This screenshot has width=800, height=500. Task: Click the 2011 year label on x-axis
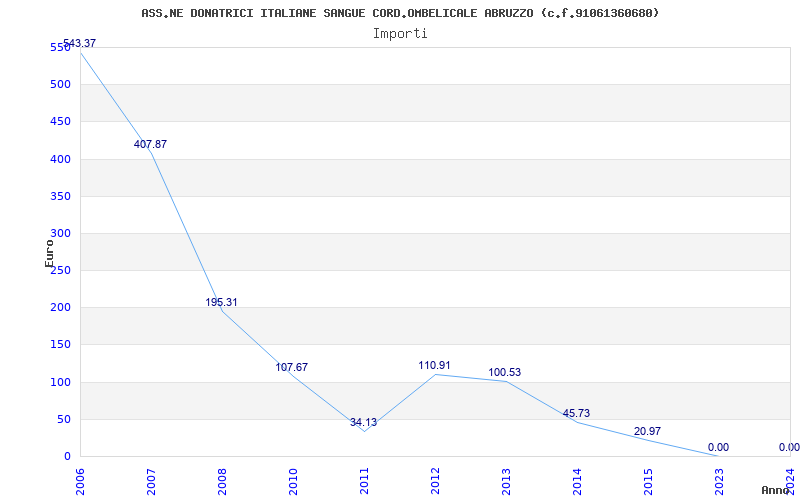pos(364,481)
